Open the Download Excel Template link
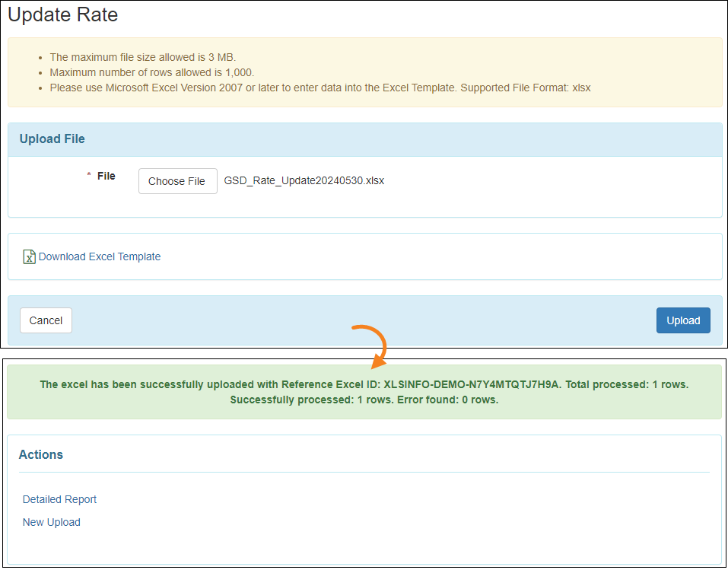The height and width of the screenshot is (570, 728). coord(100,257)
